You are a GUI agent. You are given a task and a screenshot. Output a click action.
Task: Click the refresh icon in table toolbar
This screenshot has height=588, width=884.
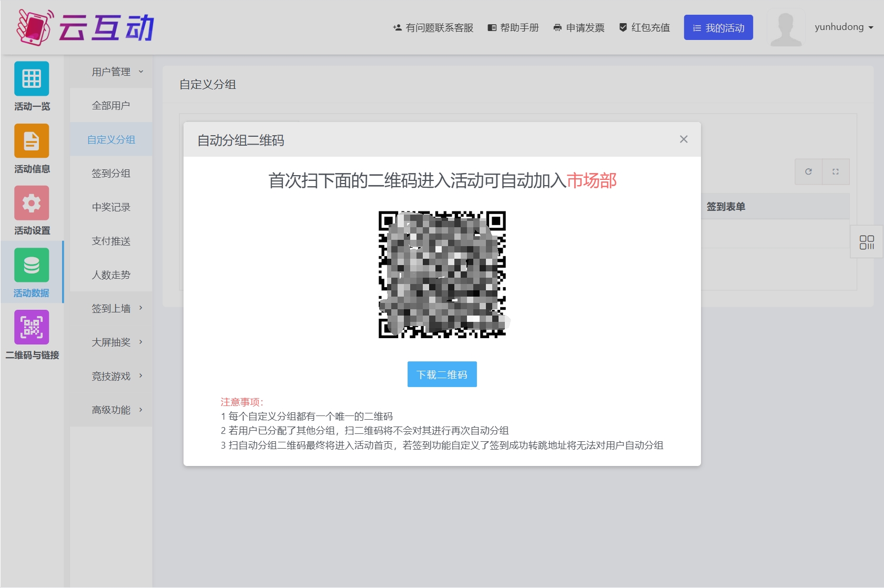808,171
